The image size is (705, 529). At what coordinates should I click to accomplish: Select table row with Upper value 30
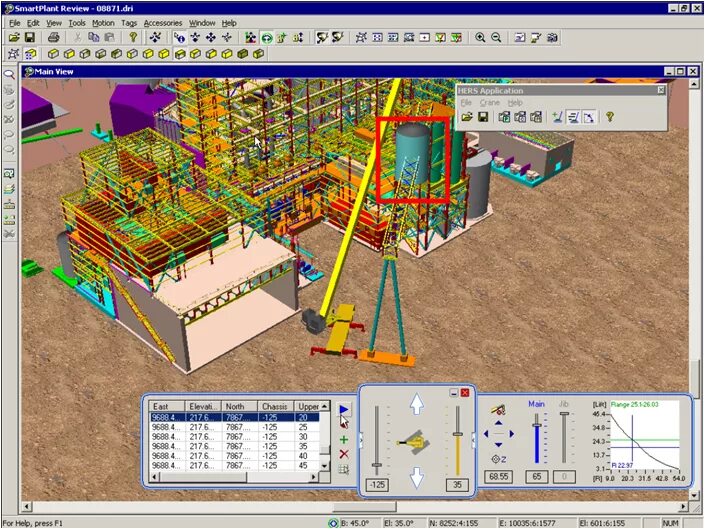click(235, 437)
